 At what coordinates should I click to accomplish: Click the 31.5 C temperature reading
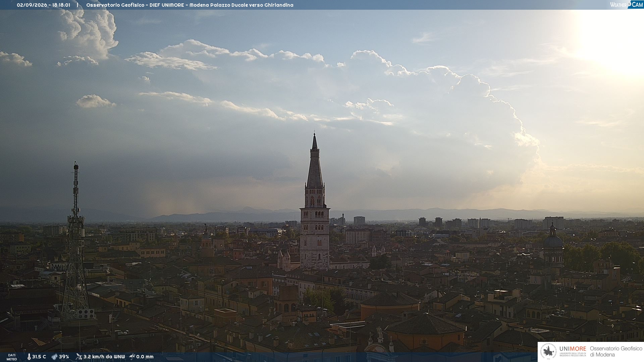pos(39,357)
